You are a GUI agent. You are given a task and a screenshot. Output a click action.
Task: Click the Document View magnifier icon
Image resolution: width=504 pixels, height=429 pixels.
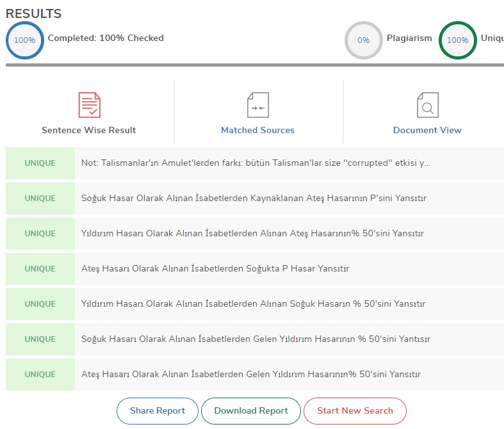(427, 105)
